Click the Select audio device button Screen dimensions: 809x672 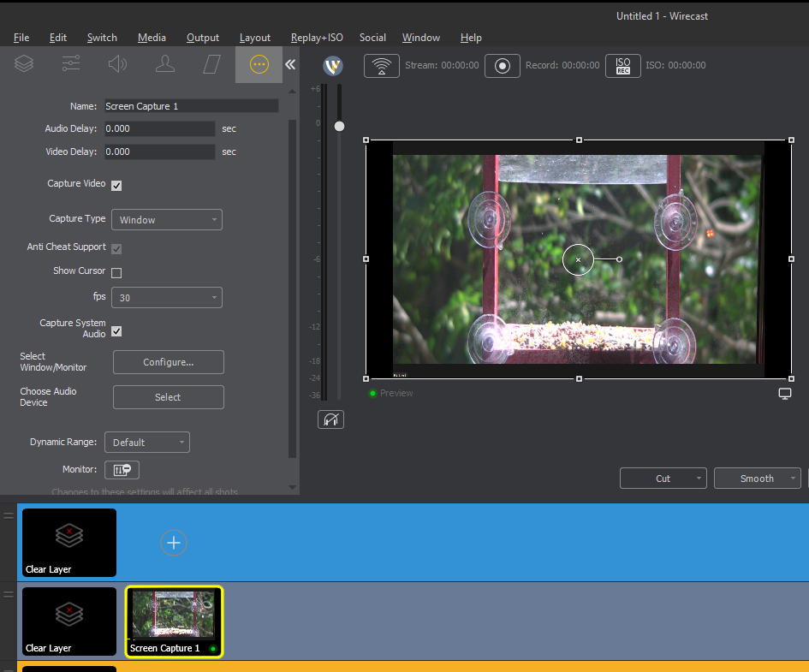168,397
